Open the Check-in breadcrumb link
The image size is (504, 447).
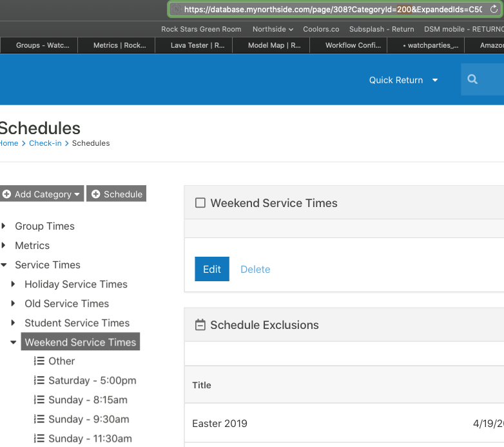point(45,143)
